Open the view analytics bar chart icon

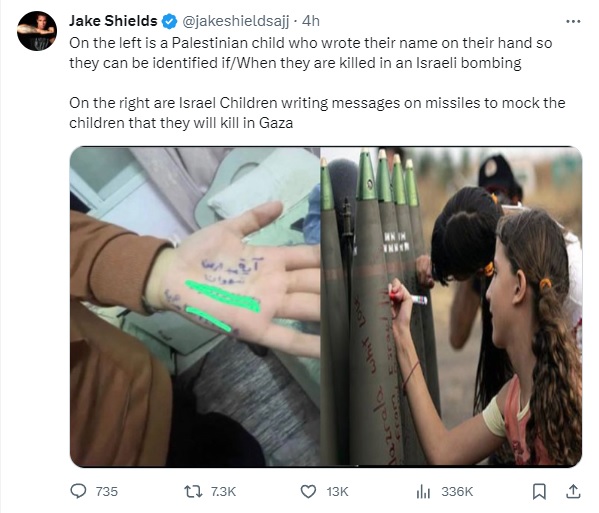coord(423,491)
